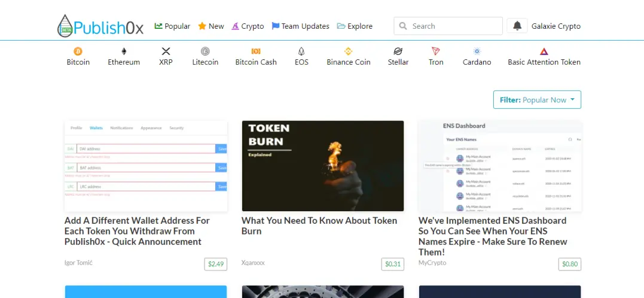Click the Ethereum text label
The width and height of the screenshot is (644, 298).
(124, 62)
